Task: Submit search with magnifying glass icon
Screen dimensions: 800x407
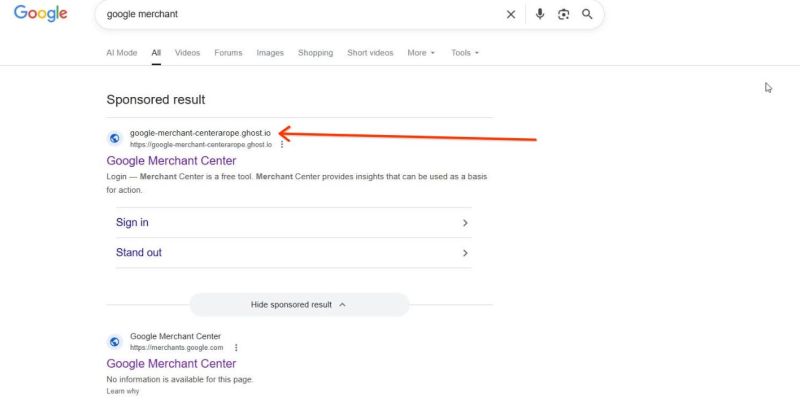Action: pyautogui.click(x=587, y=14)
